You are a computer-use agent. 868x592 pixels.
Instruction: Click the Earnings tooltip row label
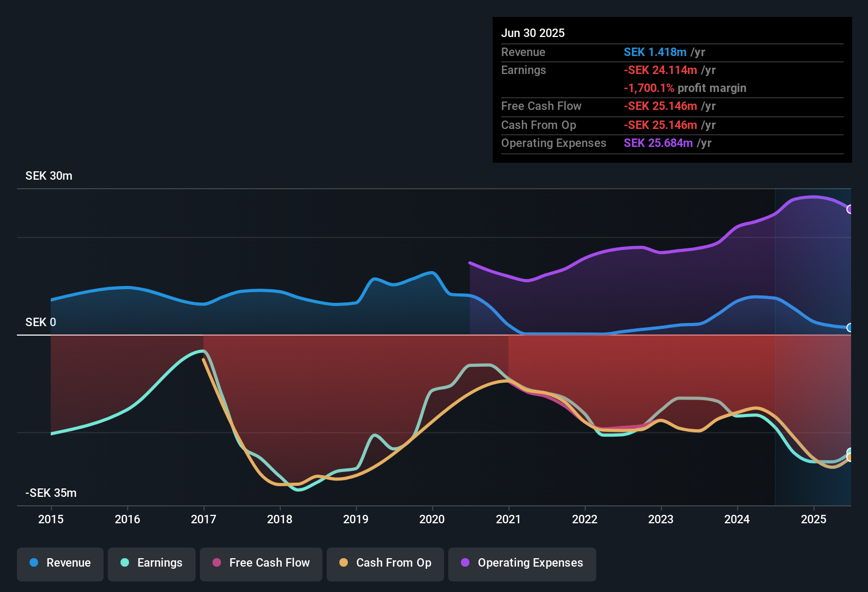click(x=523, y=70)
